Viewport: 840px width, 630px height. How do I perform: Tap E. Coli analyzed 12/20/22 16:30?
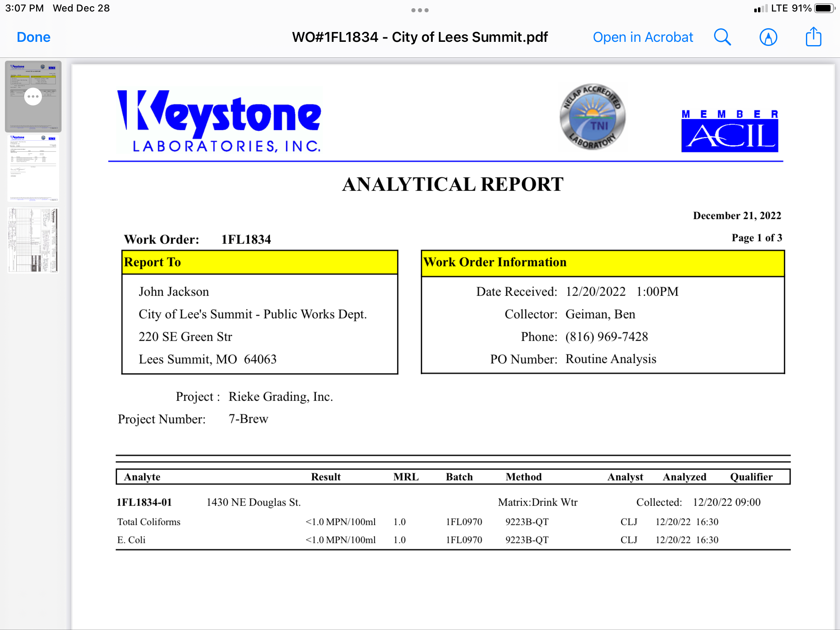(x=687, y=540)
